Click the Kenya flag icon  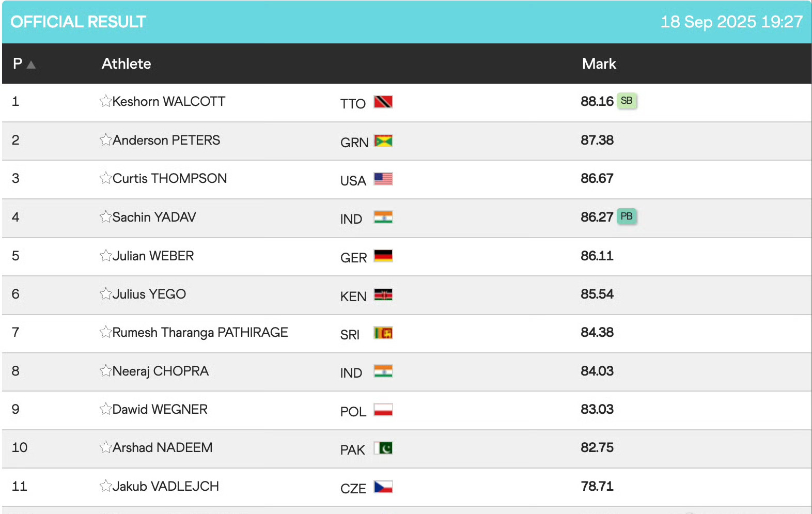(x=383, y=294)
